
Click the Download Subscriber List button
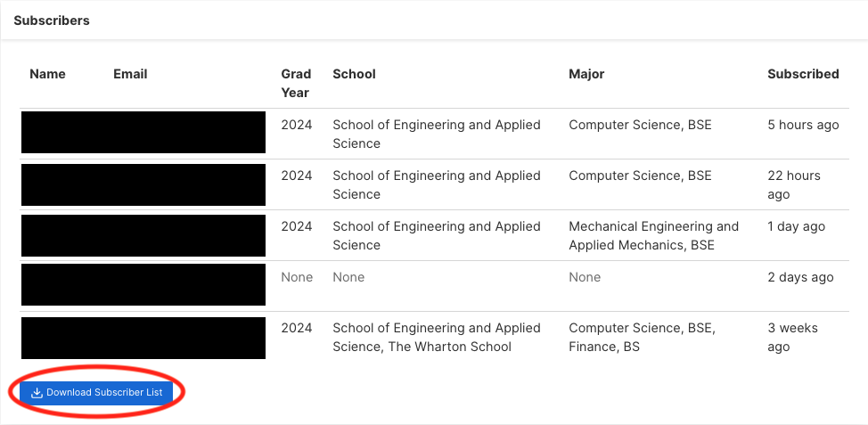pos(96,392)
